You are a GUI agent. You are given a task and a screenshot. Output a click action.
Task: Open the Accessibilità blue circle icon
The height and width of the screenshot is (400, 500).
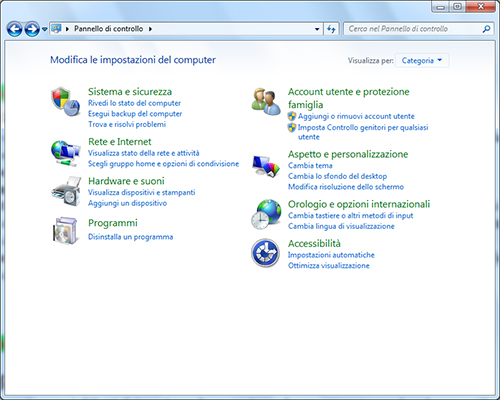pyautogui.click(x=265, y=253)
